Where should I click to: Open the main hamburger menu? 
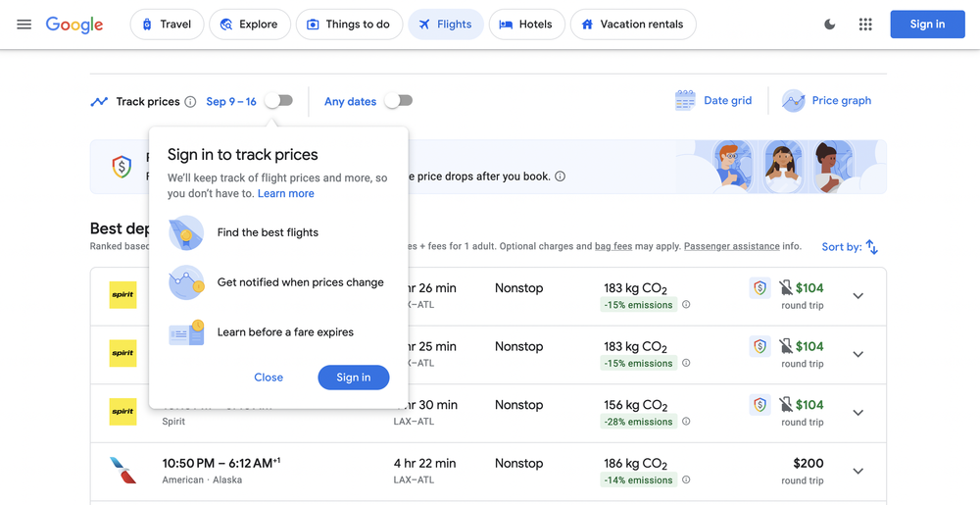24,25
